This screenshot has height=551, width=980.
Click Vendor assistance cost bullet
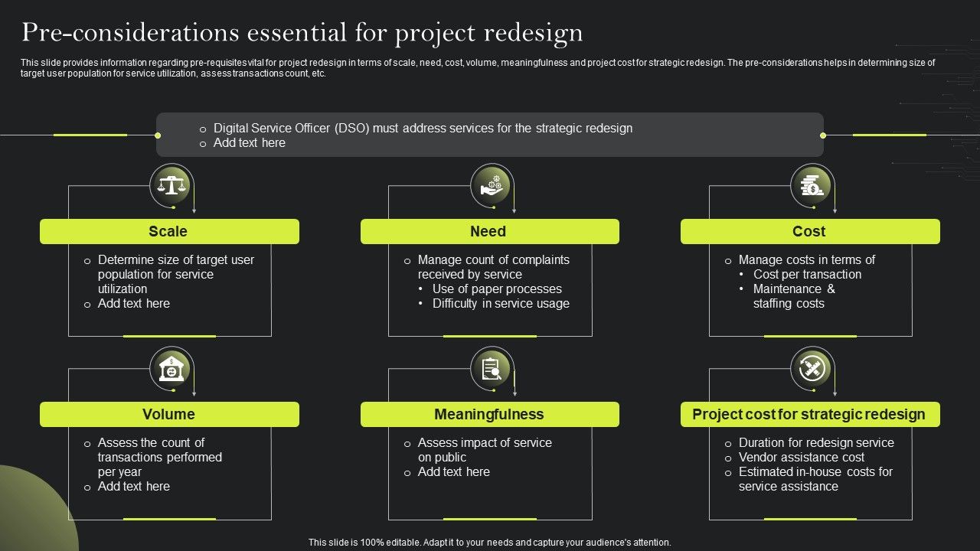[x=801, y=458]
